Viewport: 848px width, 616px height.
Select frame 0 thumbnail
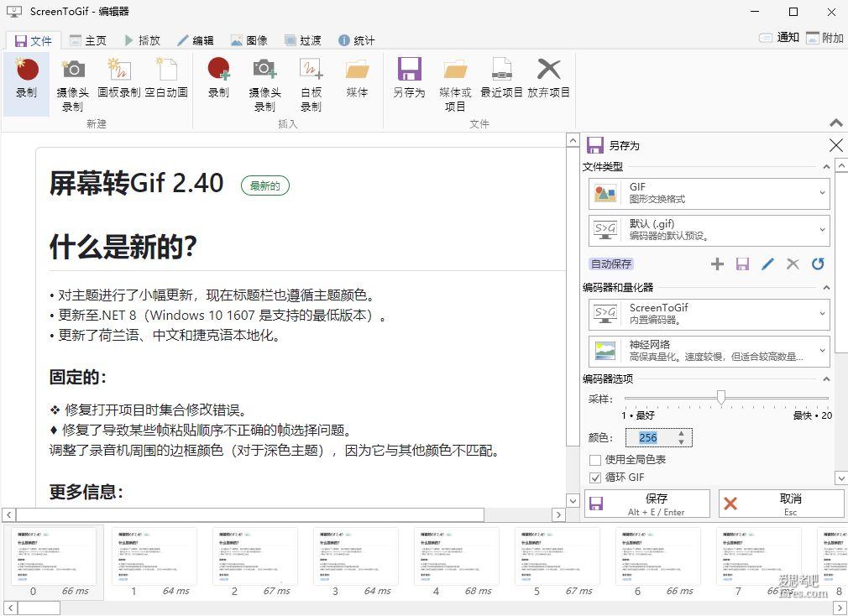tap(53, 561)
